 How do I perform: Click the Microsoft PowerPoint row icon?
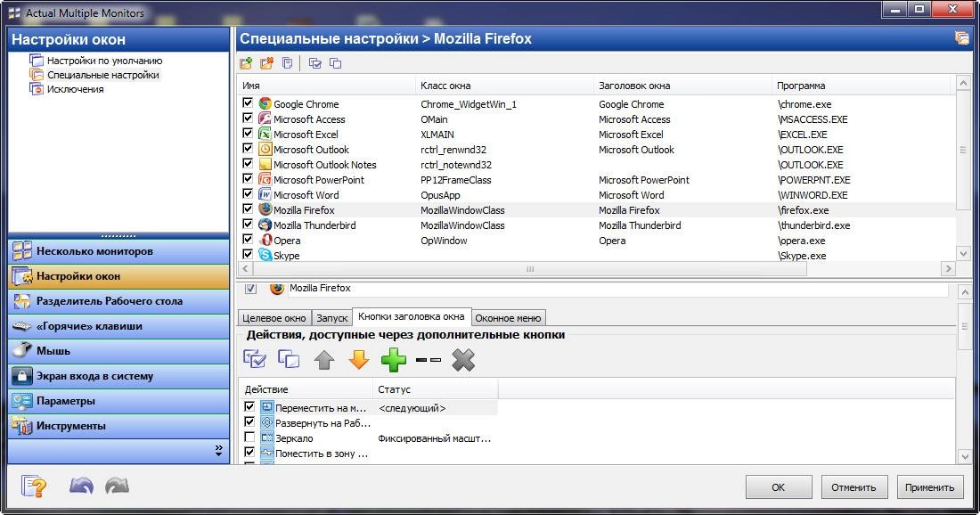tap(265, 179)
